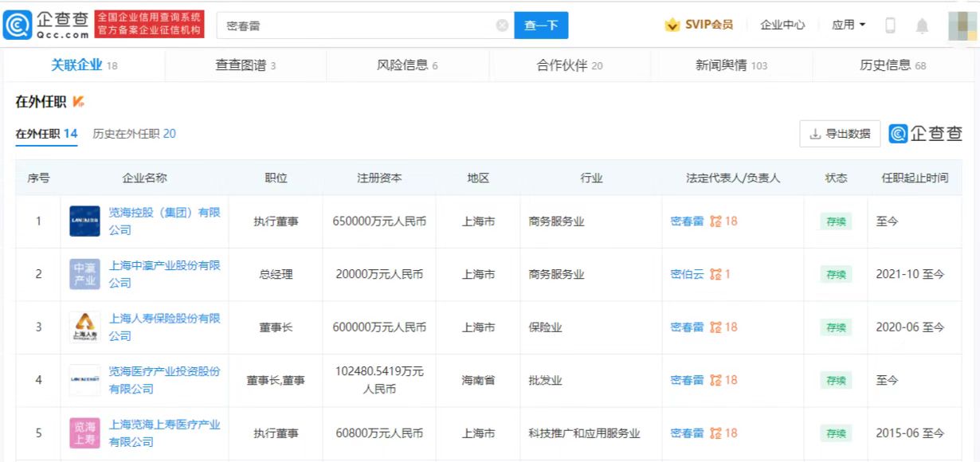
Task: Open 密春雷 legal representative in row 5
Action: (x=687, y=433)
